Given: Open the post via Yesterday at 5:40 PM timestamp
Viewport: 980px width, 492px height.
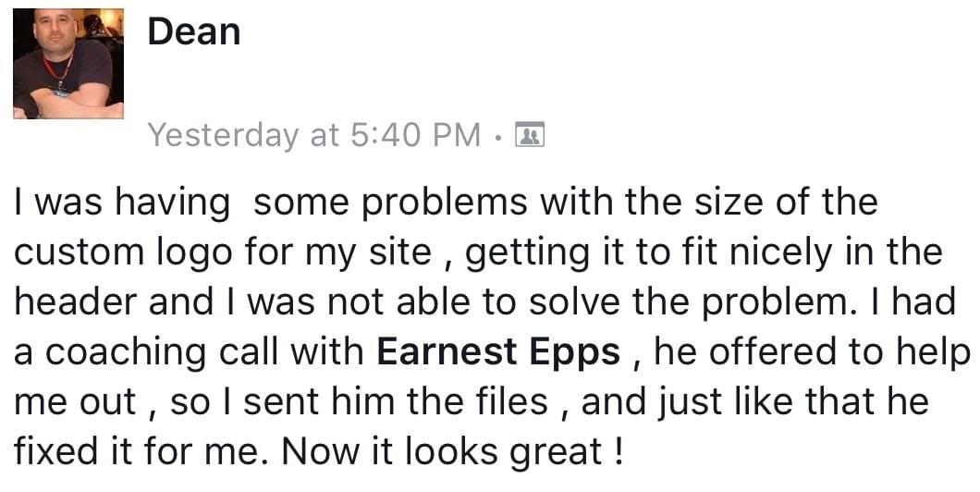Looking at the screenshot, I should tap(314, 136).
